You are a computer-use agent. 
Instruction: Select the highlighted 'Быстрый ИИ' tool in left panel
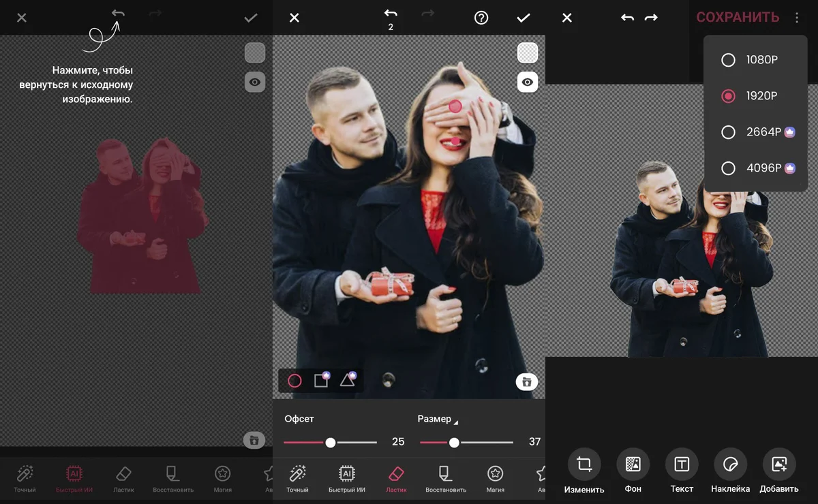pyautogui.click(x=74, y=479)
